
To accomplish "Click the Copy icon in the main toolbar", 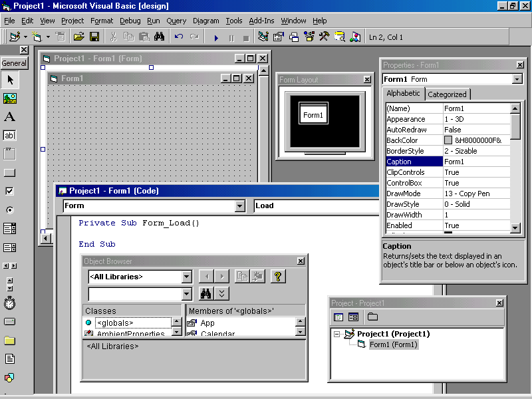I will point(128,37).
